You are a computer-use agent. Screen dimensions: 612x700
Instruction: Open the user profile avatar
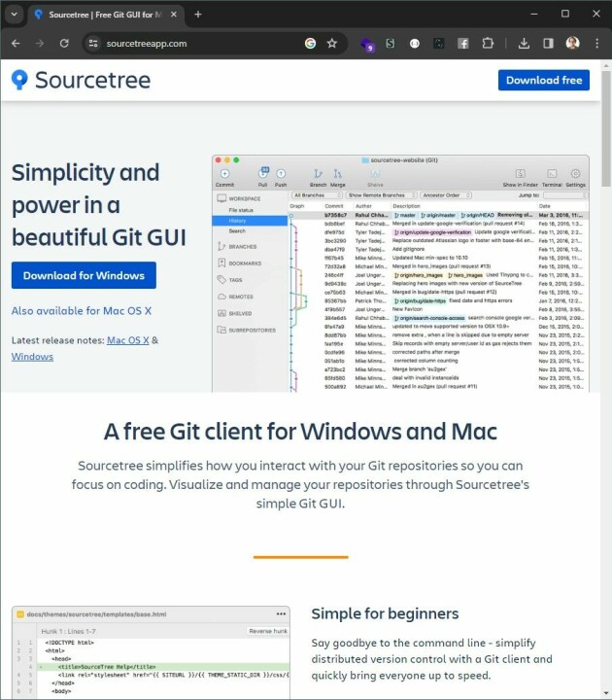pos(573,44)
